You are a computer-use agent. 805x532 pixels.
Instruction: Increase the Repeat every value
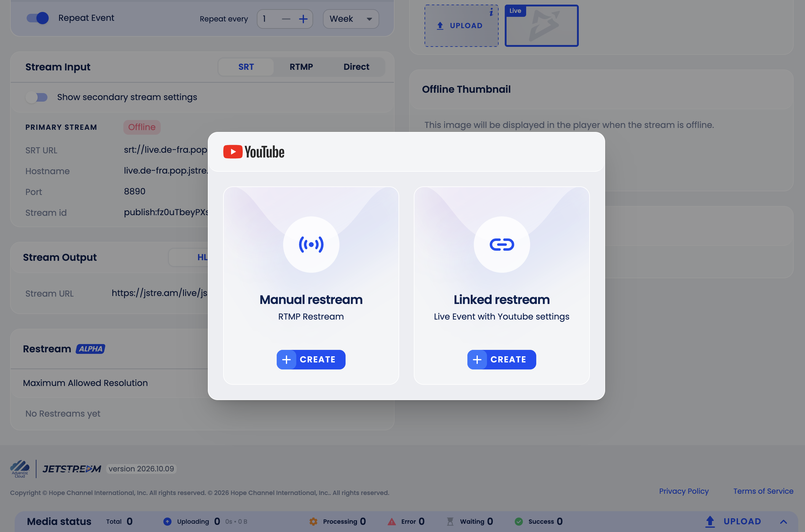303,19
